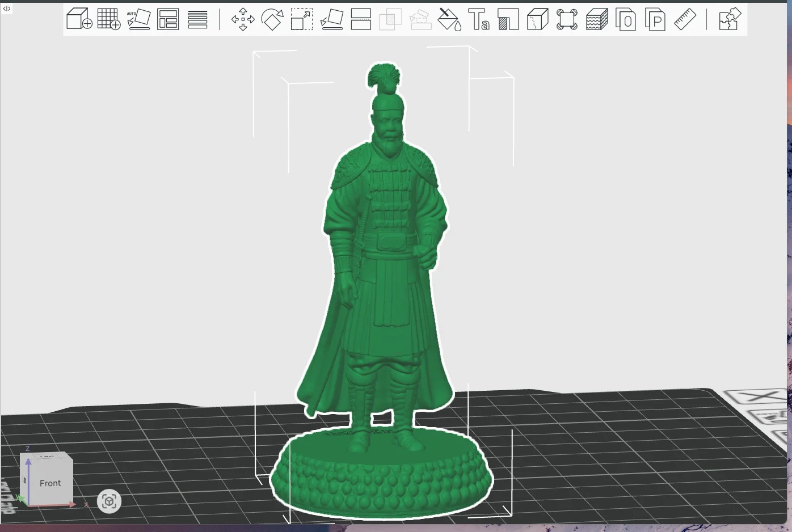Click the greyed-out icon beside the paint bucket
This screenshot has height=532, width=792.
click(x=420, y=19)
